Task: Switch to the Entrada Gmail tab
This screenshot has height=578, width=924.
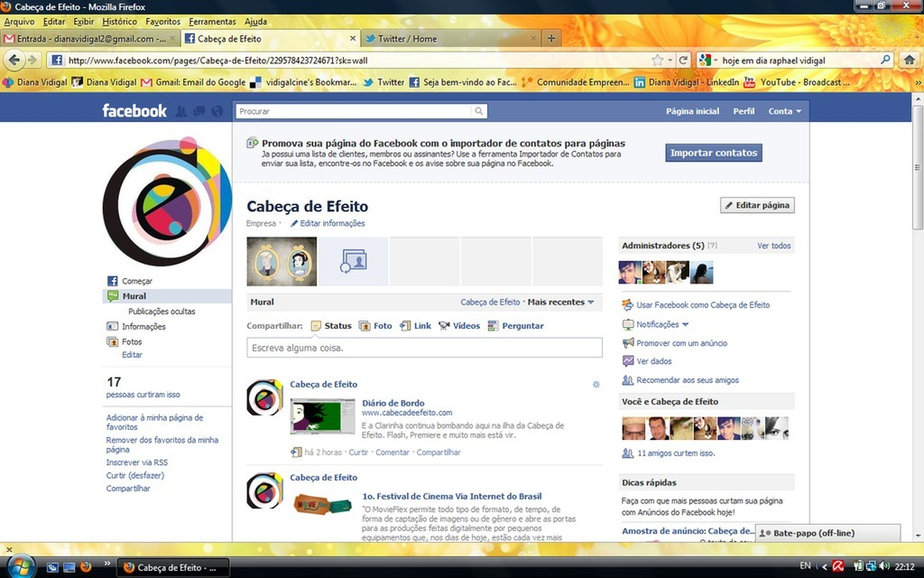Action: coord(90,38)
